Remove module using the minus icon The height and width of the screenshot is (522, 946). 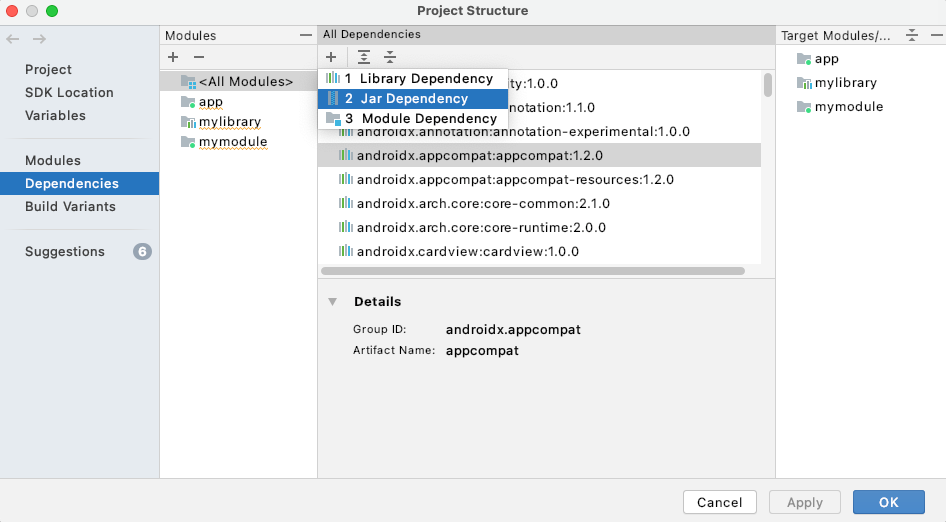pyautogui.click(x=199, y=58)
